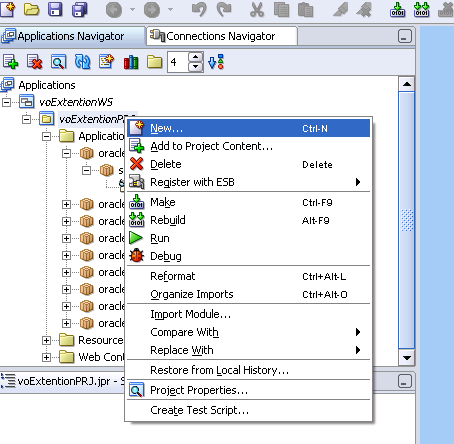Viewport: 454px width, 444px height.
Task: Collapse the voExtentionWS workspace node
Action: (x=6, y=102)
